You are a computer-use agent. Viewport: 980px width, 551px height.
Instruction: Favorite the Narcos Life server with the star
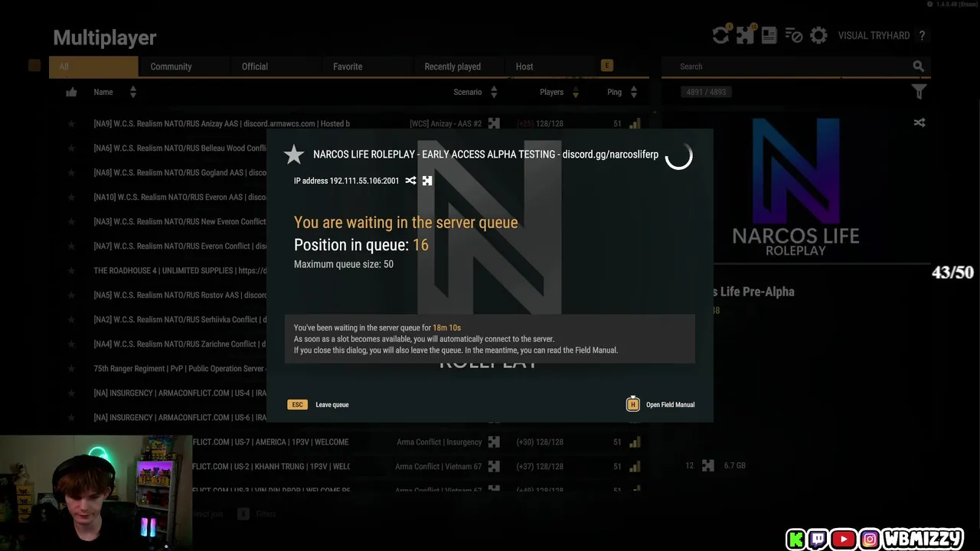coord(294,155)
